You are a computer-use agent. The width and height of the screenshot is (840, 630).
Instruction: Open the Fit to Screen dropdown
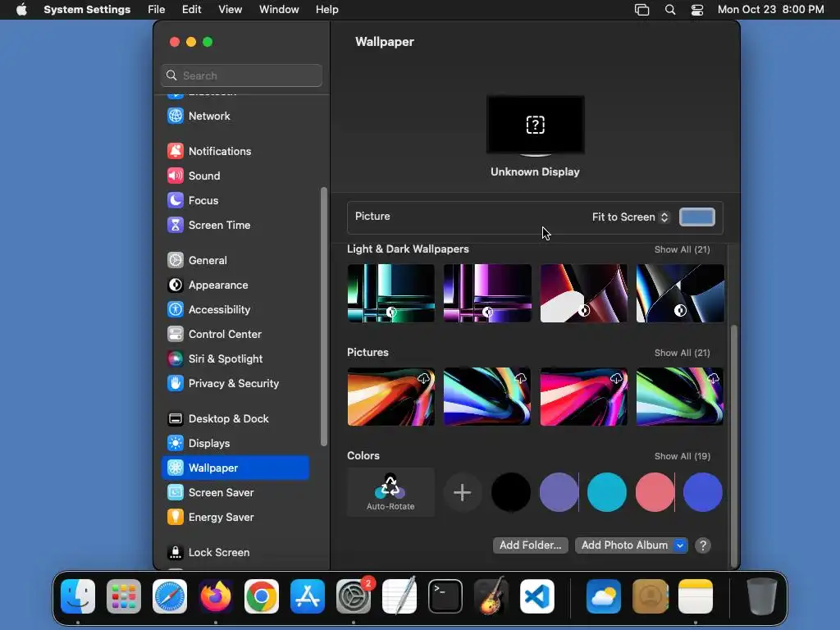[631, 217]
